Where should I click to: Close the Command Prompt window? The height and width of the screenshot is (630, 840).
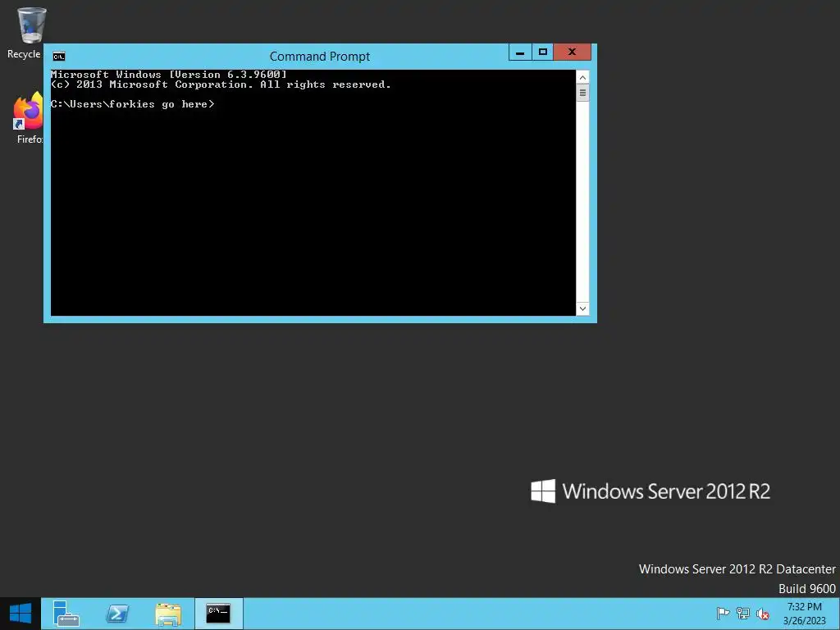point(572,52)
